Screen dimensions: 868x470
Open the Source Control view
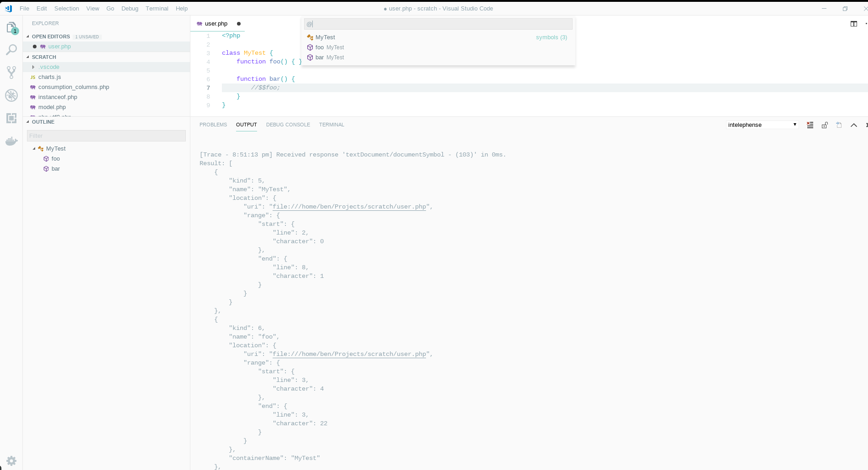coord(11,72)
